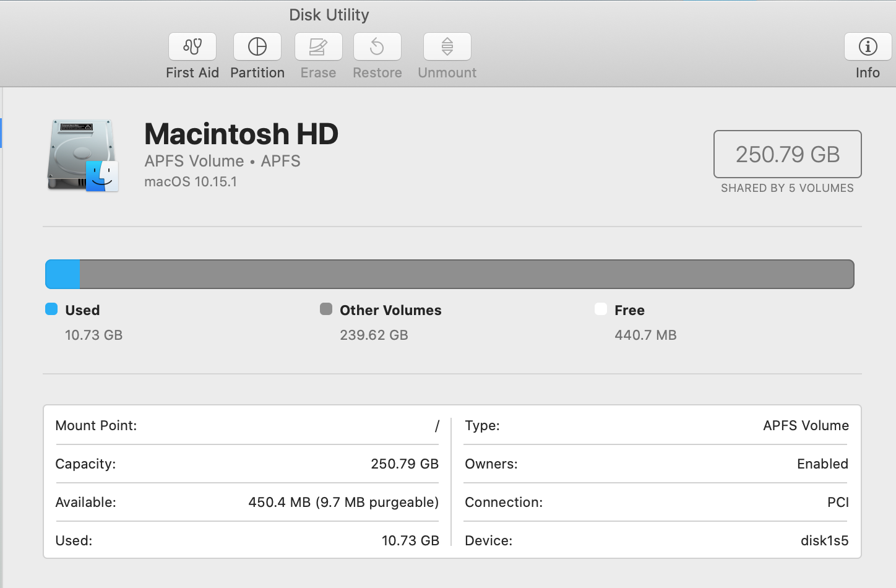Click the Unmount toolbar icon
This screenshot has width=896, height=588.
[447, 46]
